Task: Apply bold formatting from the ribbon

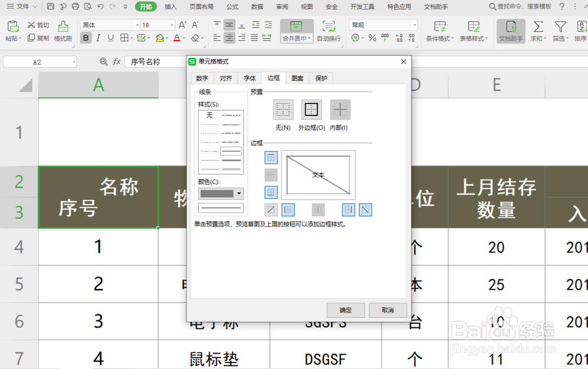Action: (x=86, y=37)
